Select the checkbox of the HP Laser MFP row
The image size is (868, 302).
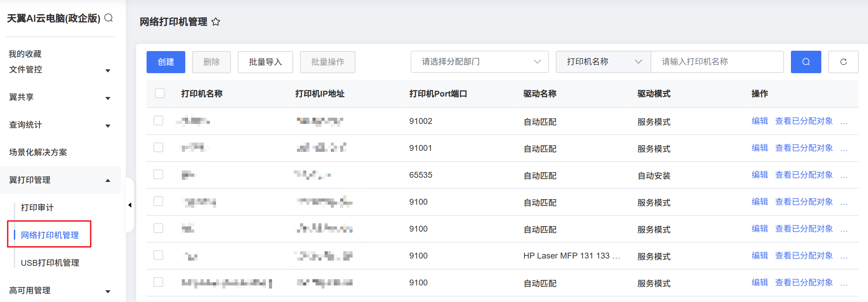tap(158, 255)
